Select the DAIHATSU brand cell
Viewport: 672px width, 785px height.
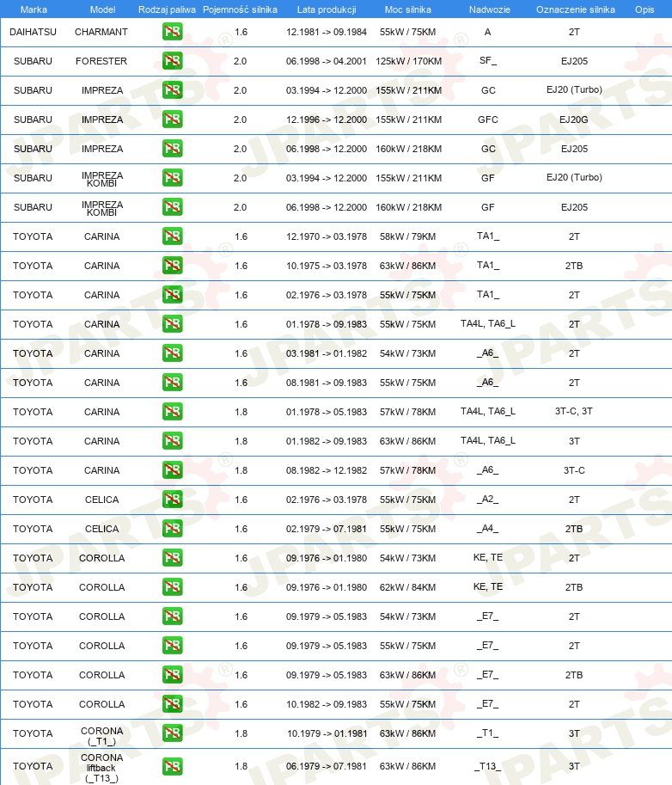[33, 32]
